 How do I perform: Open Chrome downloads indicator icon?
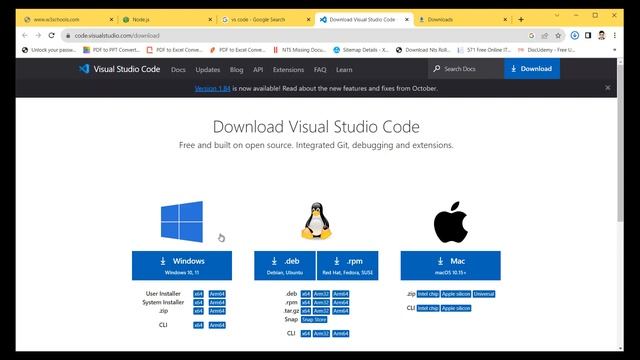pyautogui.click(x=574, y=36)
